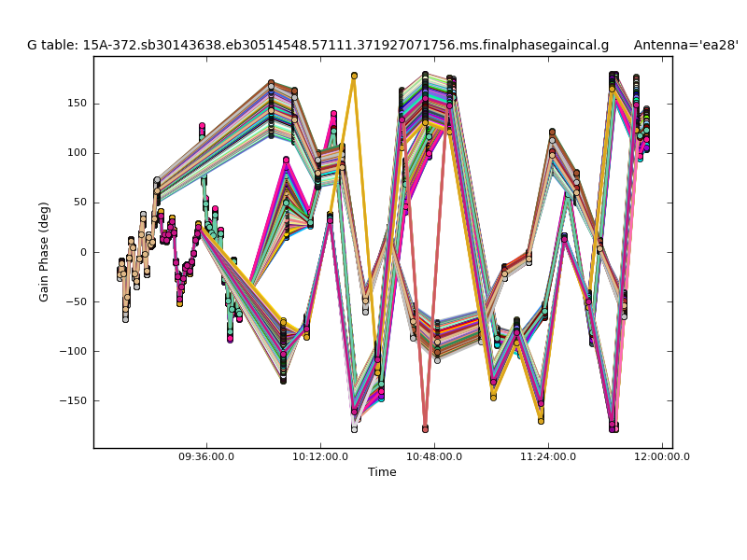Select the yellow peak data point near 180 degrees
This screenshot has height=560, width=747.
(x=354, y=76)
